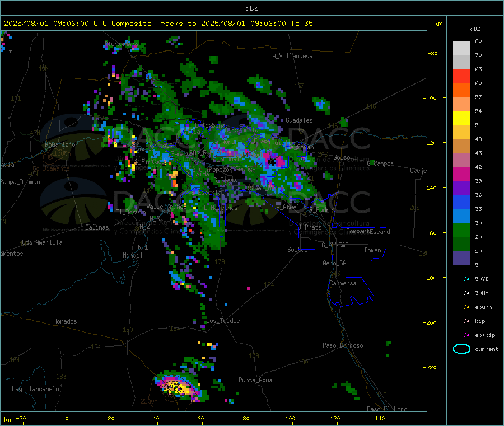504x426 pixels.
Task: Click the G_Campos map label
Action: (380, 163)
